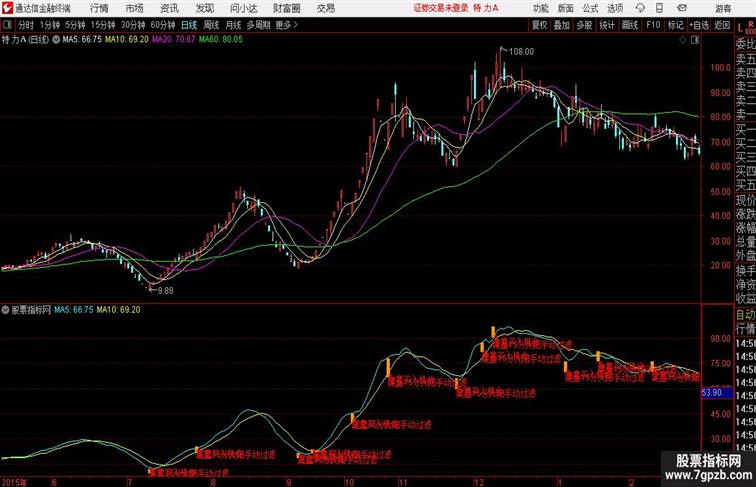Open the 选项 menu
756x487 pixels.
615,8
